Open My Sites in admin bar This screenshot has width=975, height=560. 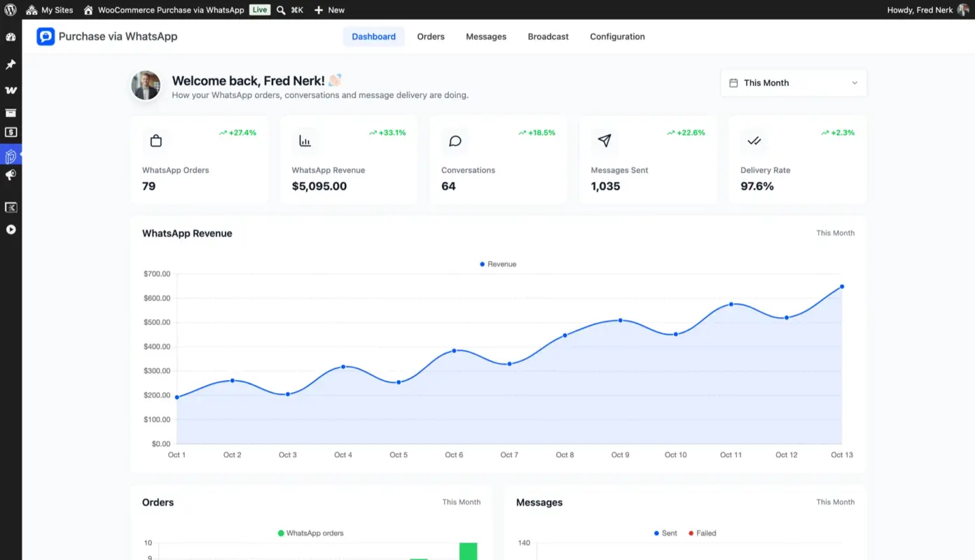click(49, 10)
